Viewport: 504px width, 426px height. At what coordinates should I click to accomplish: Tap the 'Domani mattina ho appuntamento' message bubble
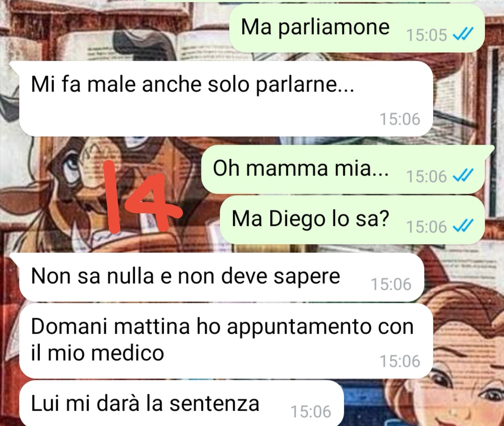point(226,341)
